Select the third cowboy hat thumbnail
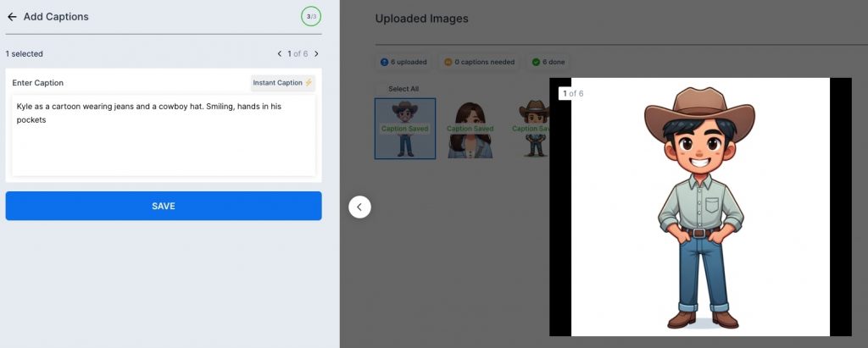 pos(534,129)
